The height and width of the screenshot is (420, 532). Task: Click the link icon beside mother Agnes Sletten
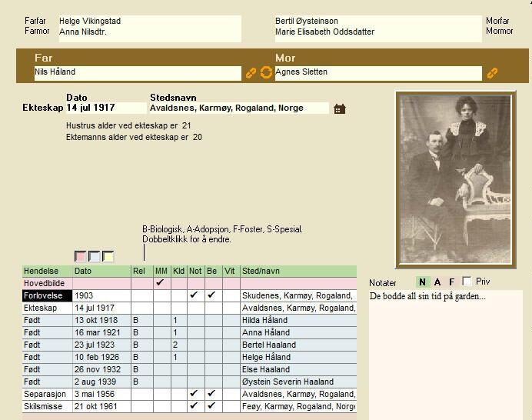tap(492, 73)
